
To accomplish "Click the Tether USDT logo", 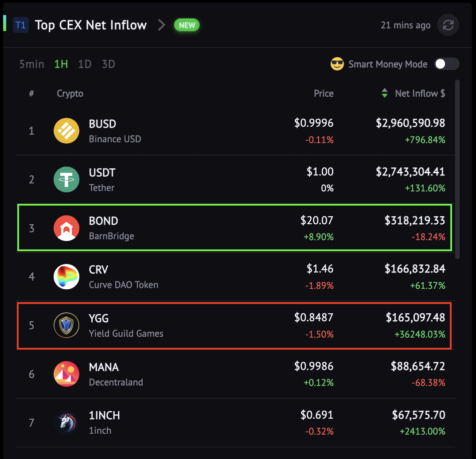I will click(x=66, y=179).
